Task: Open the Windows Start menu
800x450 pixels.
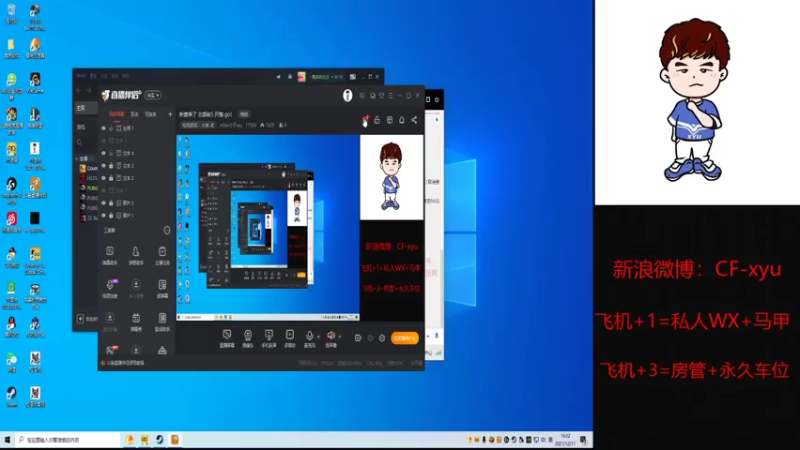Action: (x=7, y=440)
